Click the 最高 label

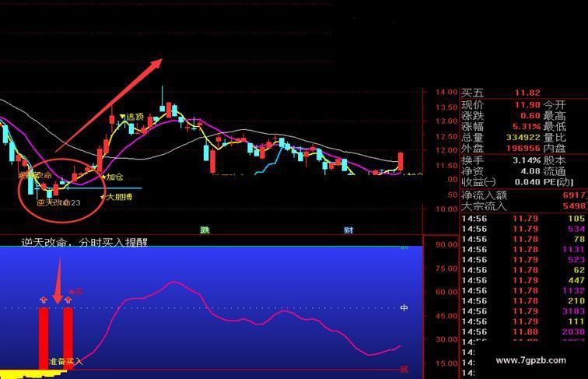point(555,116)
